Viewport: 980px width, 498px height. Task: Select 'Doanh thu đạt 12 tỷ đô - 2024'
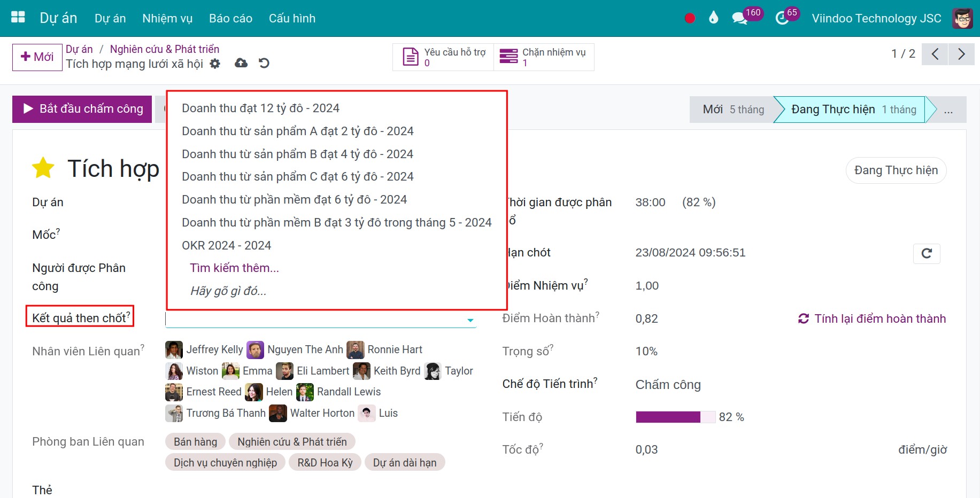[x=337, y=108]
